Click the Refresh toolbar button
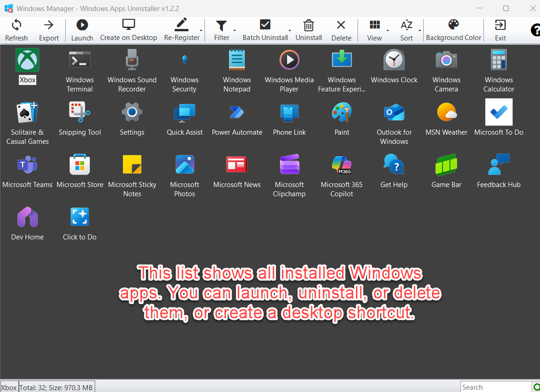540x392 pixels. click(x=17, y=30)
